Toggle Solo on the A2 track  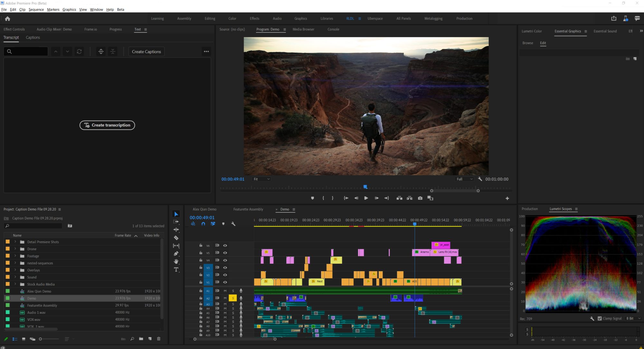coord(233,298)
